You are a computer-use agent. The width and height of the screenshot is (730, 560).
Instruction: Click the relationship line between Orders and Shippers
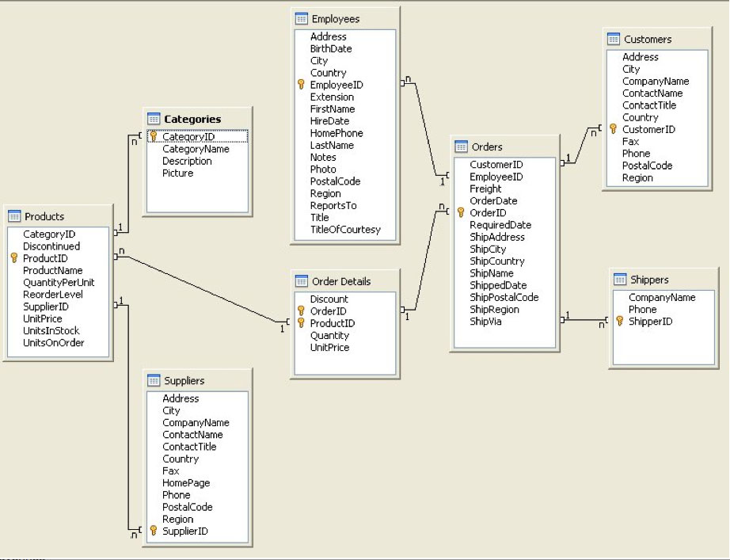(586, 320)
